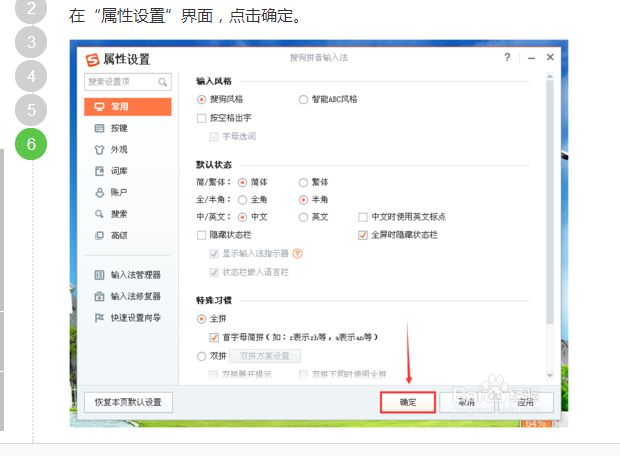Click the keyboard icon beside 按键
The height and width of the screenshot is (456, 620).
99,128
